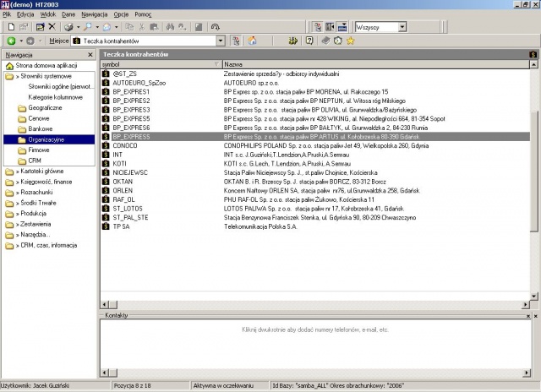Select the TP SA contractor row

click(x=315, y=227)
